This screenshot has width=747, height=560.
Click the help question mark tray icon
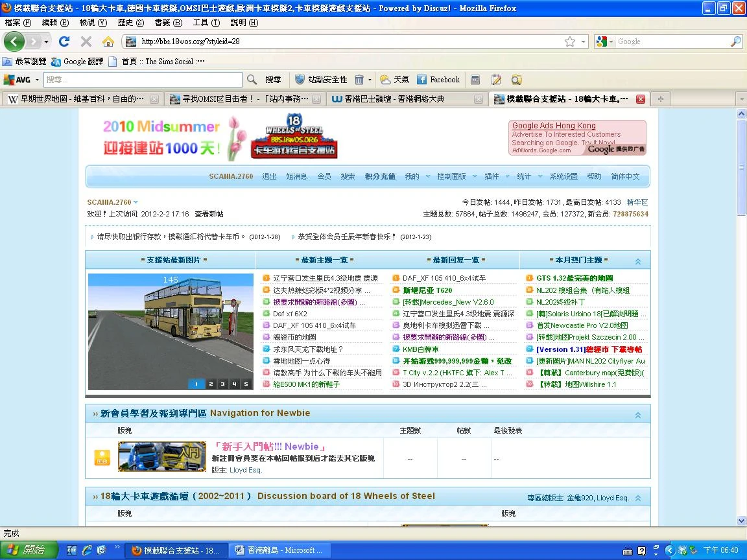click(642, 551)
